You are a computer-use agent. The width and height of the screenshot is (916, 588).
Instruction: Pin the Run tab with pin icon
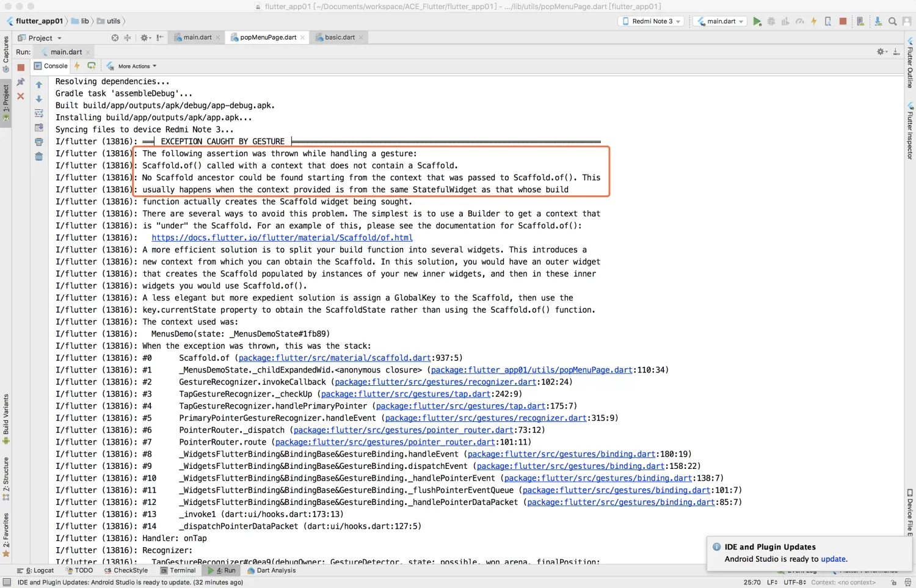tap(21, 82)
